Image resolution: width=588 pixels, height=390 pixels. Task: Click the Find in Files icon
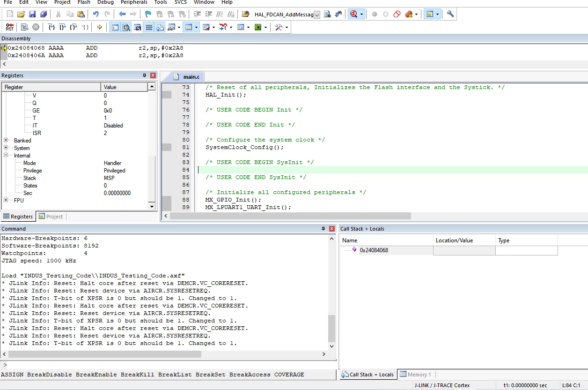(x=245, y=14)
